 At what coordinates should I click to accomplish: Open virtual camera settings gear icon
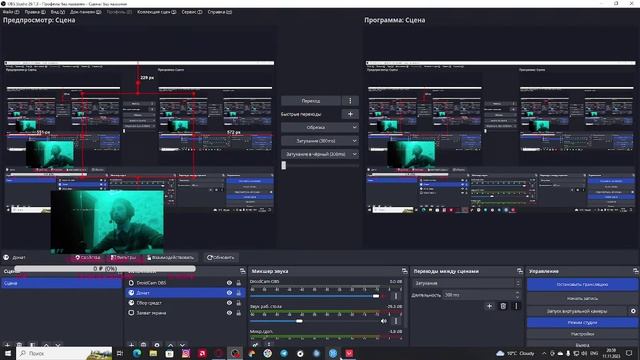(633, 311)
